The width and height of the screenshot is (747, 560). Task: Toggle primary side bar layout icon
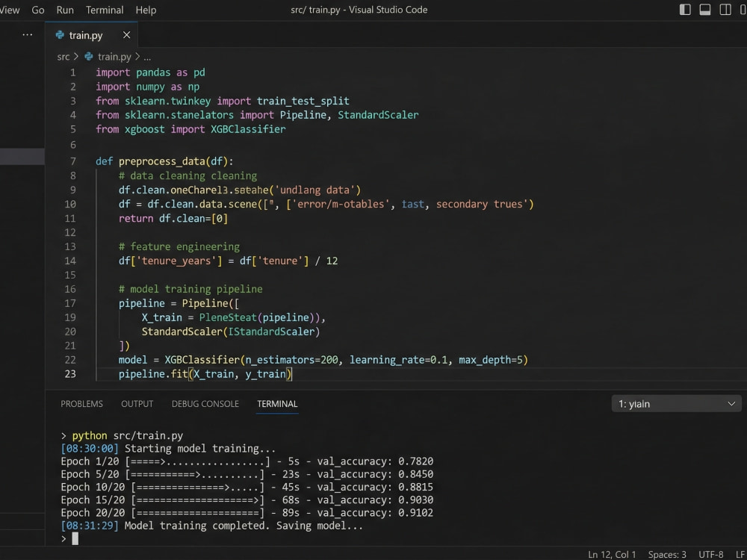[x=685, y=10]
